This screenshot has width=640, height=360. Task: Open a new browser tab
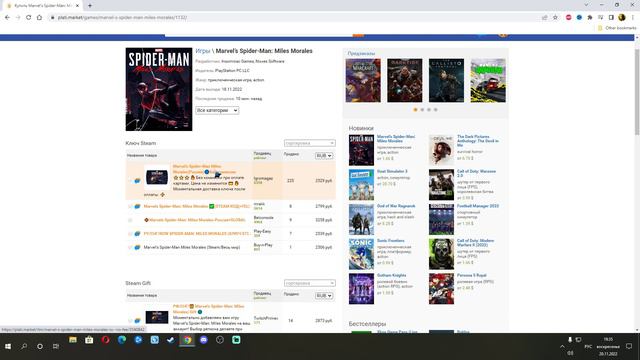click(89, 6)
